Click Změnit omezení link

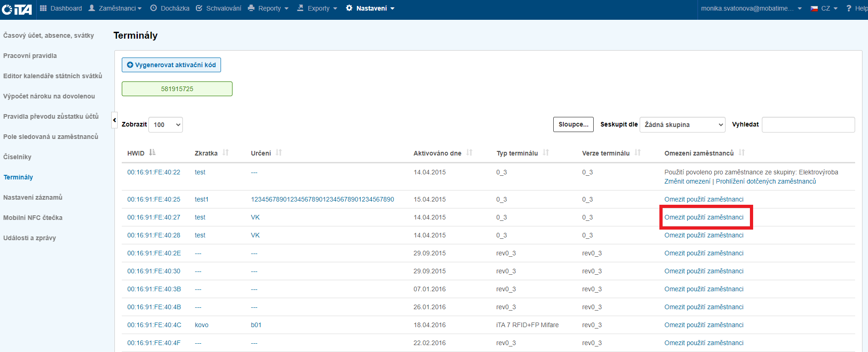coord(687,181)
